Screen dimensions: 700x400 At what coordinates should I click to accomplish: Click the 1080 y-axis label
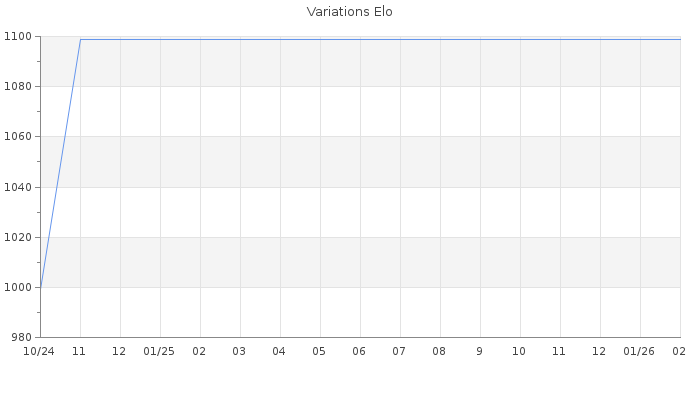(20, 86)
